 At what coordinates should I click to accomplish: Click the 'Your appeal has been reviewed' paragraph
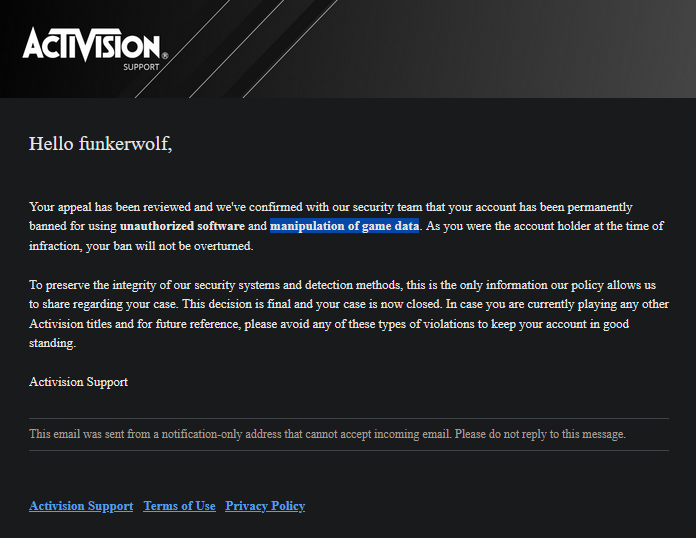(x=346, y=226)
